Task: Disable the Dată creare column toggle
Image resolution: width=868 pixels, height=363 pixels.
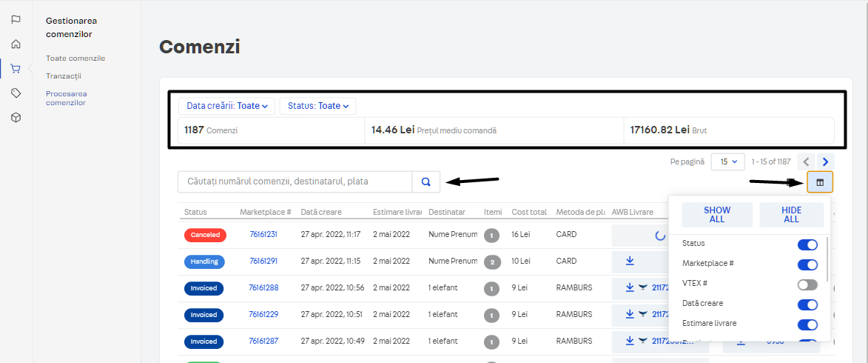Action: [807, 304]
